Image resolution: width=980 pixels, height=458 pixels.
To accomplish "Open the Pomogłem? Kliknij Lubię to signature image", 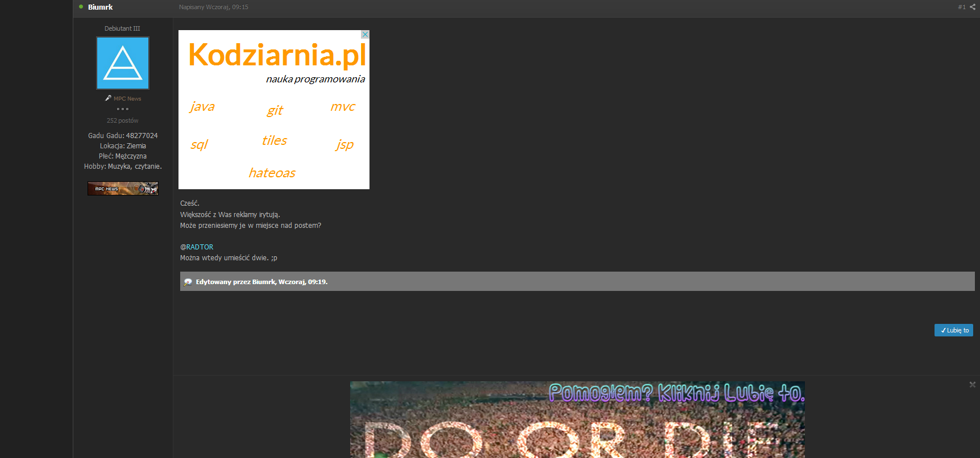I will tap(578, 419).
